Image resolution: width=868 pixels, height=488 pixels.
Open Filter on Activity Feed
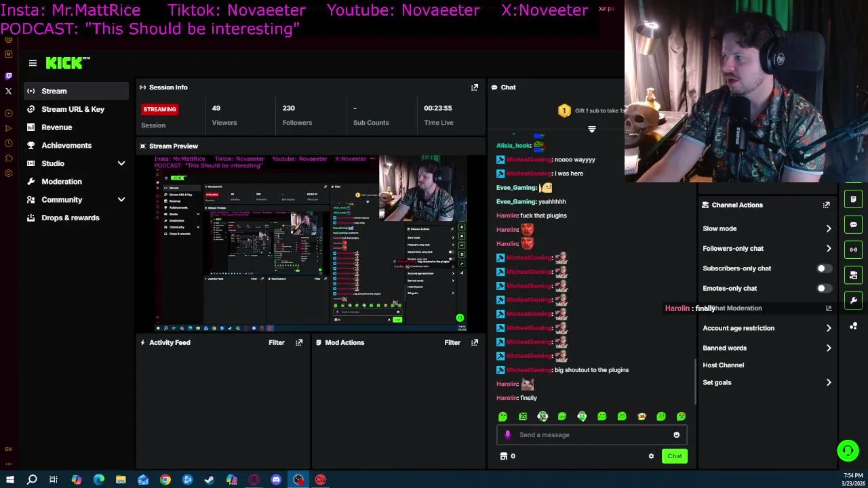point(277,342)
